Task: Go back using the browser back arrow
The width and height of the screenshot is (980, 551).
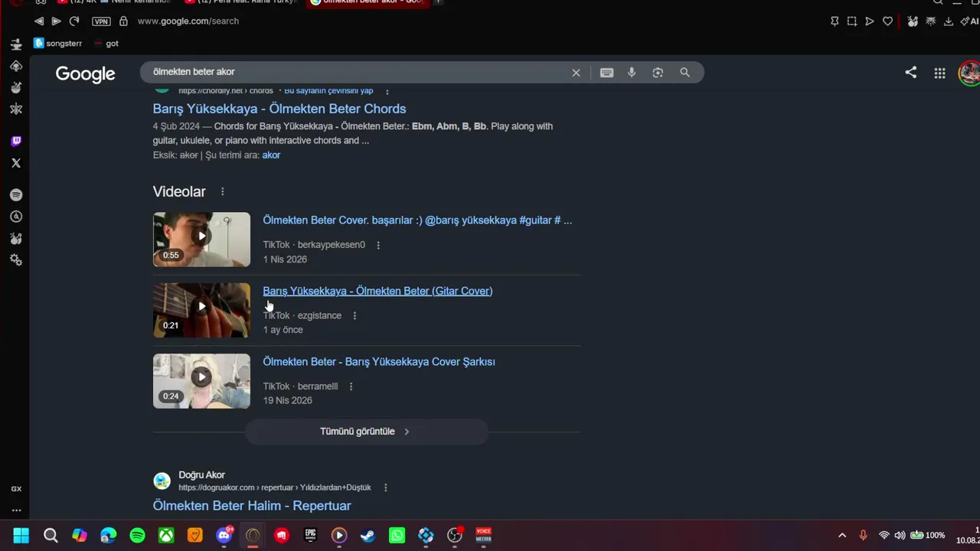Action: 39,21
